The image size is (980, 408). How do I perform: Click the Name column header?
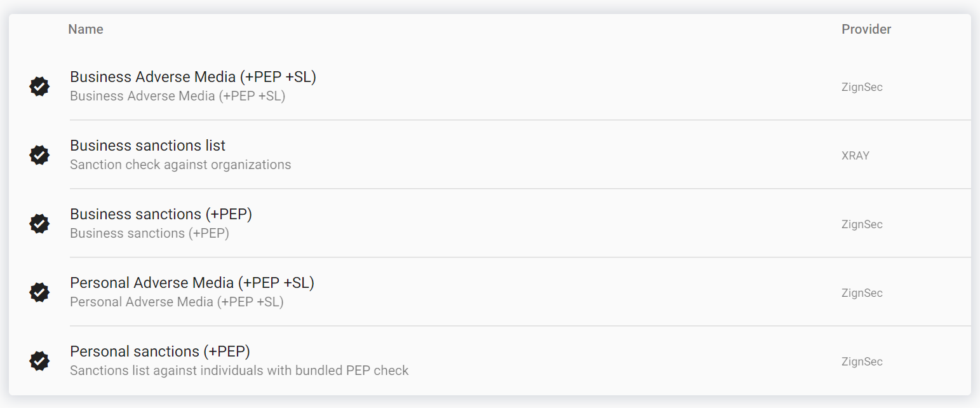[x=86, y=29]
